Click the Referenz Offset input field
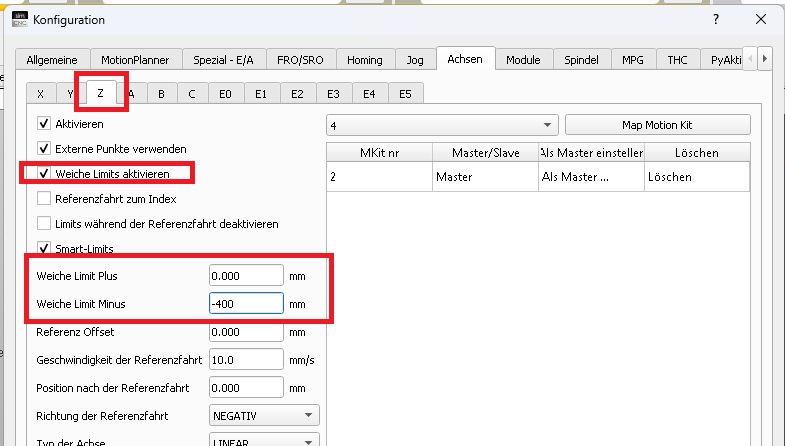Screen dimensions: 785x446 (246, 332)
